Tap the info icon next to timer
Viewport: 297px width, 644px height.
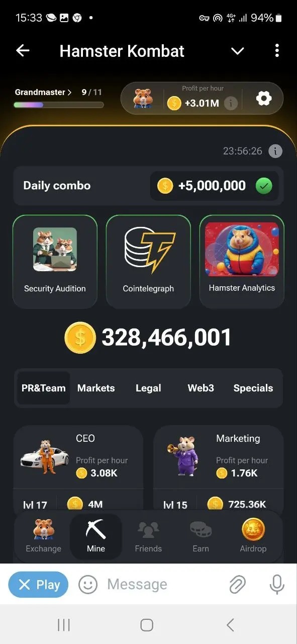[275, 151]
